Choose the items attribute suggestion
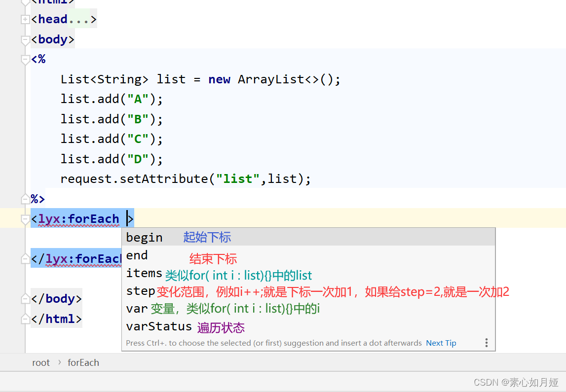The width and height of the screenshot is (566, 392). click(x=308, y=273)
